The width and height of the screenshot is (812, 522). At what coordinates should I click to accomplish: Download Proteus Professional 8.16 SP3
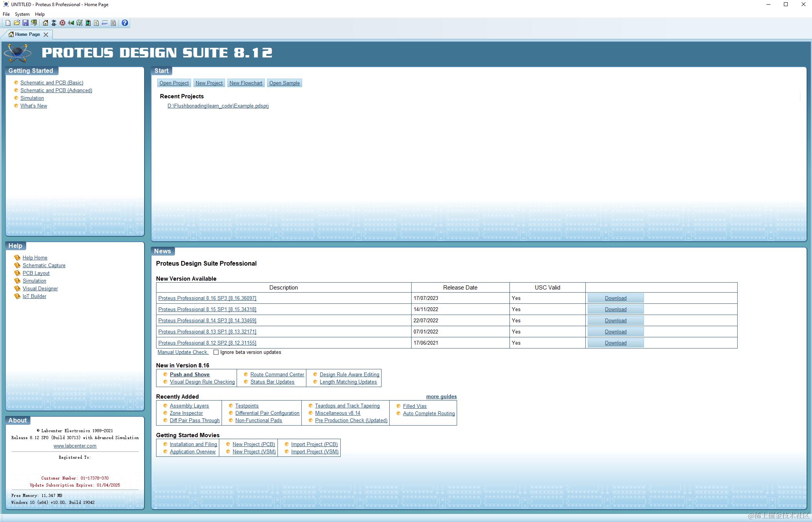tap(615, 298)
